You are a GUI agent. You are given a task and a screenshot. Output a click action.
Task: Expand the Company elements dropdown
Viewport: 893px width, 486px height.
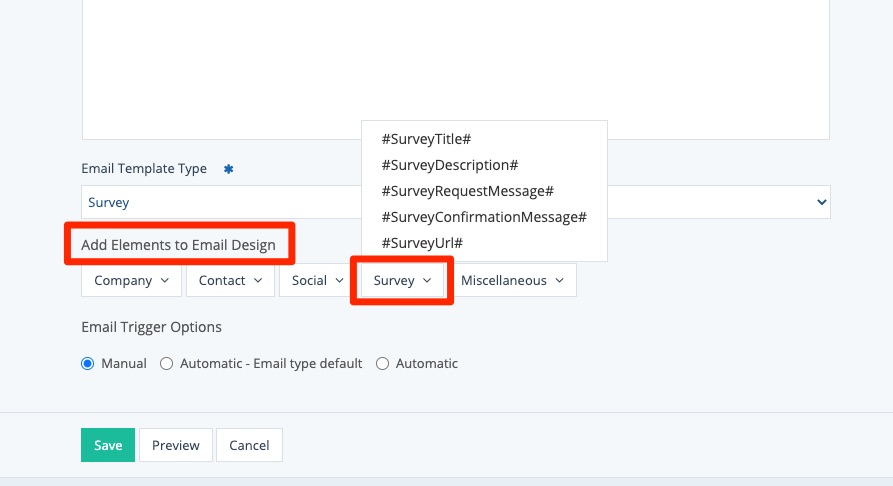[131, 281]
